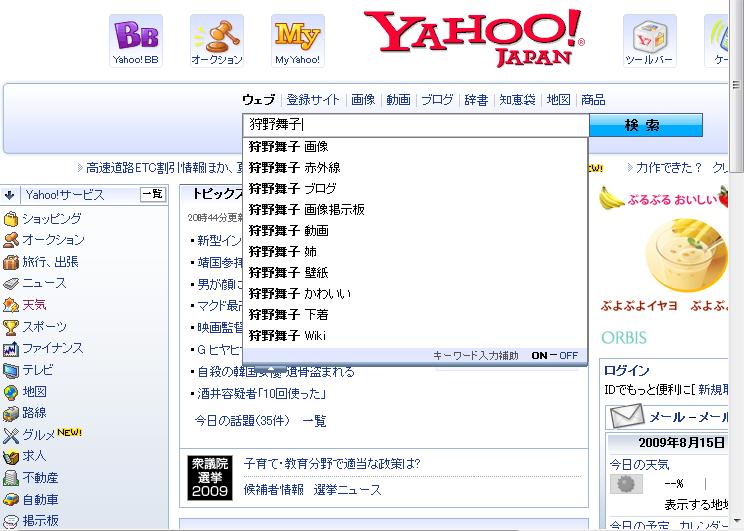The width and height of the screenshot is (744, 531).
Task: Open the auction gavel icon at top
Action: tap(217, 41)
